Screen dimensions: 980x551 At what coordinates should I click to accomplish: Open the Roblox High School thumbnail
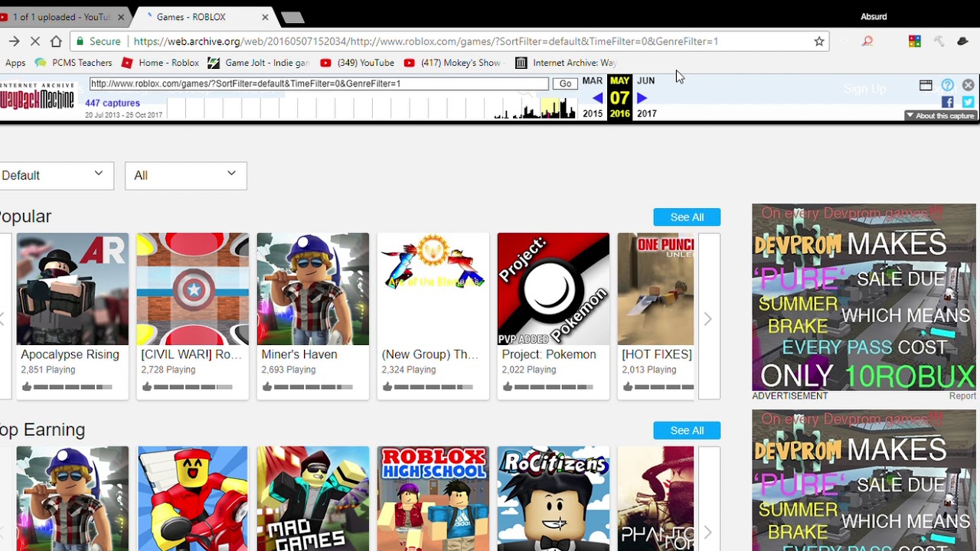point(433,499)
